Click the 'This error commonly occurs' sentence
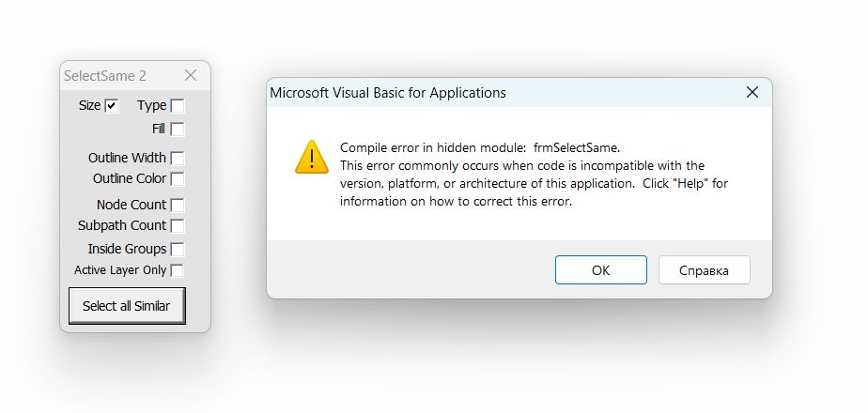The height and width of the screenshot is (413, 868). [521, 165]
